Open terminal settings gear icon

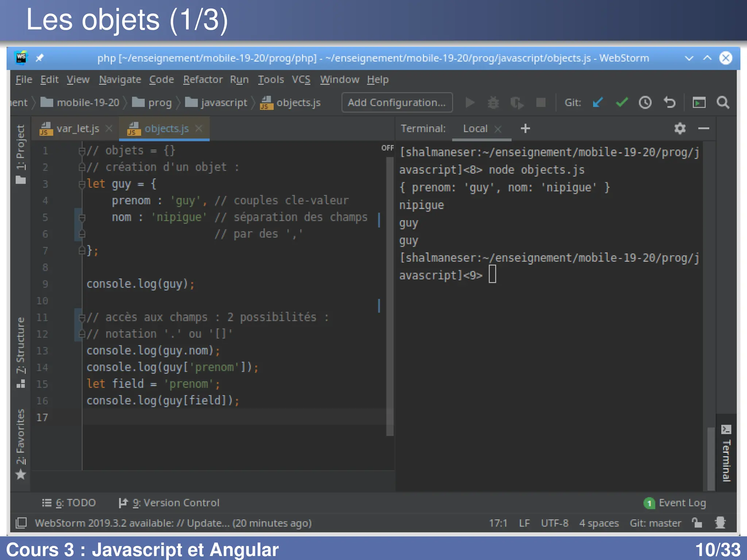[x=680, y=128]
